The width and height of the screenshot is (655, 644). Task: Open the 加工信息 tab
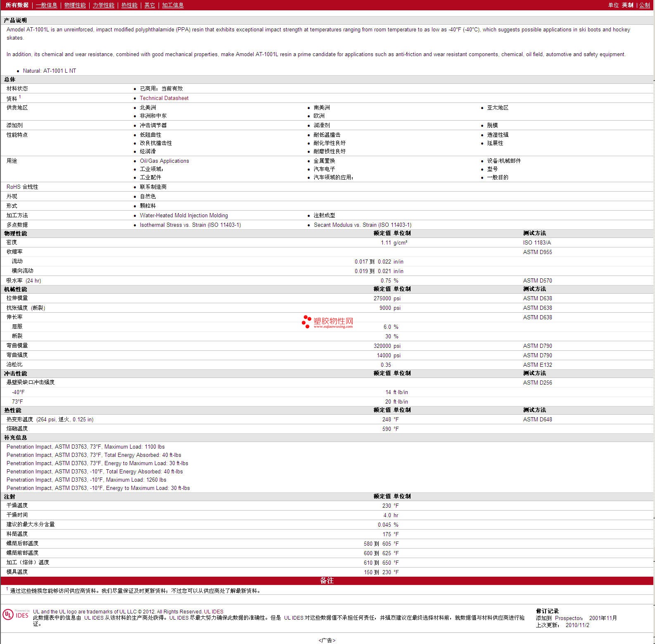pos(173,5)
